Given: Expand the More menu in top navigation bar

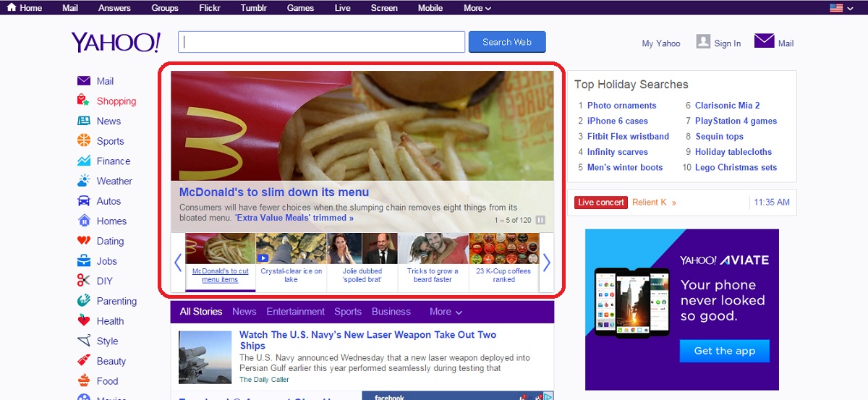Looking at the screenshot, I should (477, 8).
